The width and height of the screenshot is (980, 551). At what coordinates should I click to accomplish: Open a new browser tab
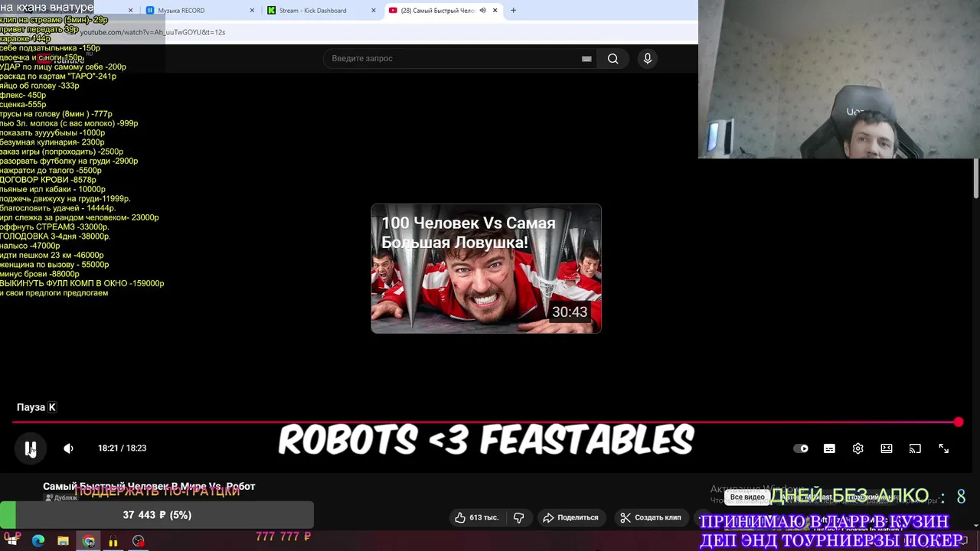[x=514, y=11]
